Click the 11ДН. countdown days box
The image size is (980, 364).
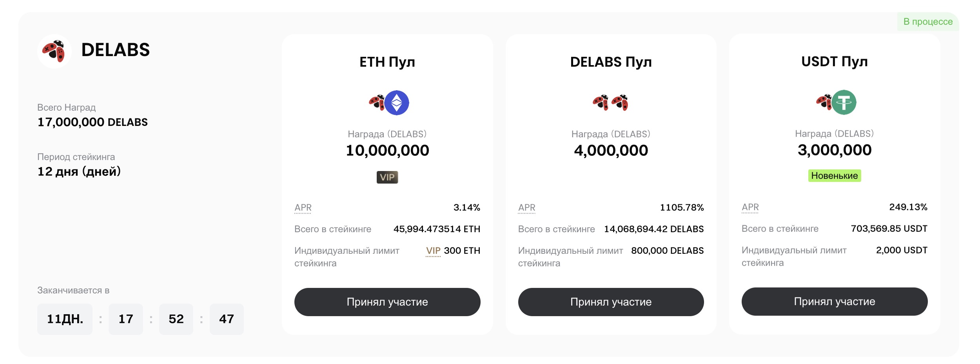click(65, 319)
